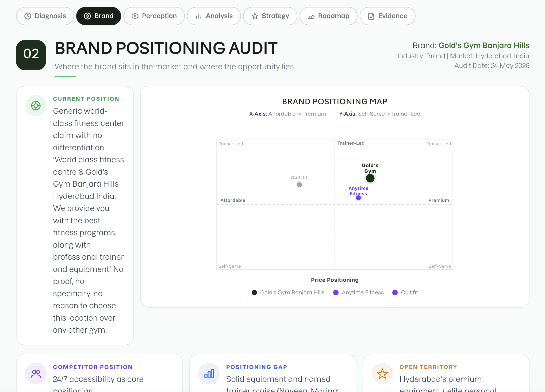545x392 pixels.
Task: Click the target icon in Current Position card
Action: click(x=36, y=106)
